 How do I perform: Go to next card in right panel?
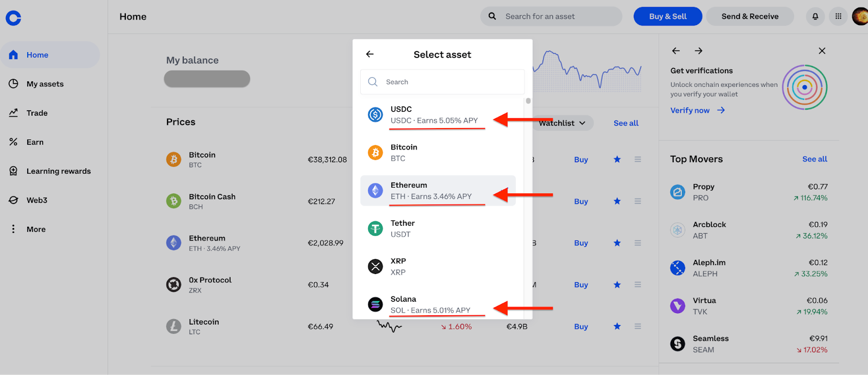[x=699, y=51]
